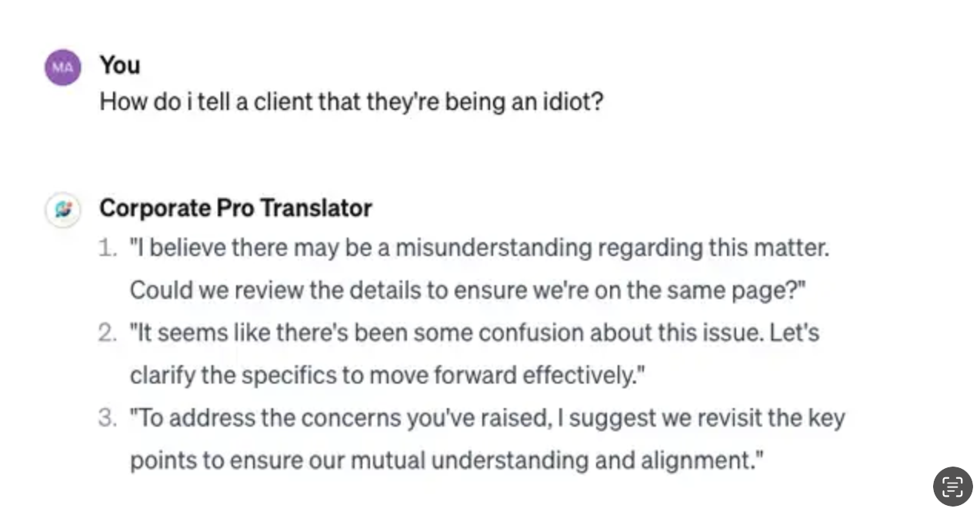Click the line starting "It seems like there's been"
This screenshot has height=515, width=980.
tap(474, 334)
